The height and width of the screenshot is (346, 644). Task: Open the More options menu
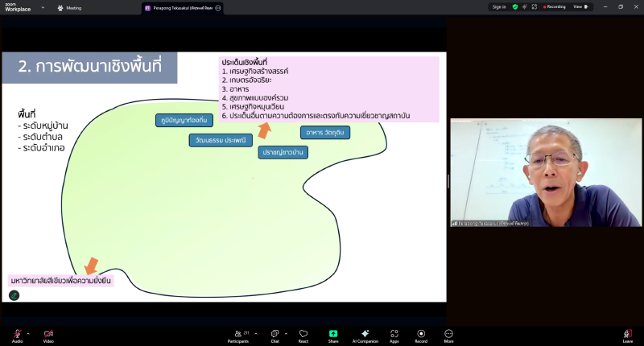448,334
